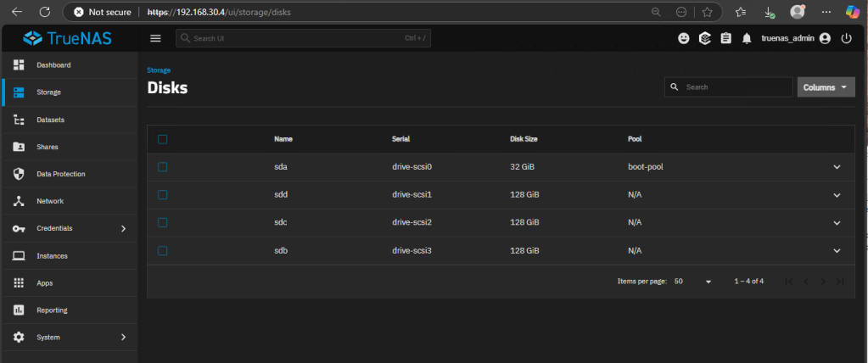Open the Columns dropdown
868x363 pixels.
[x=826, y=87]
